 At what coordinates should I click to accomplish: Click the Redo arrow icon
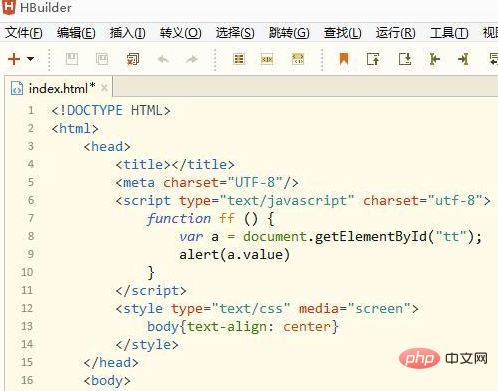coord(192,59)
